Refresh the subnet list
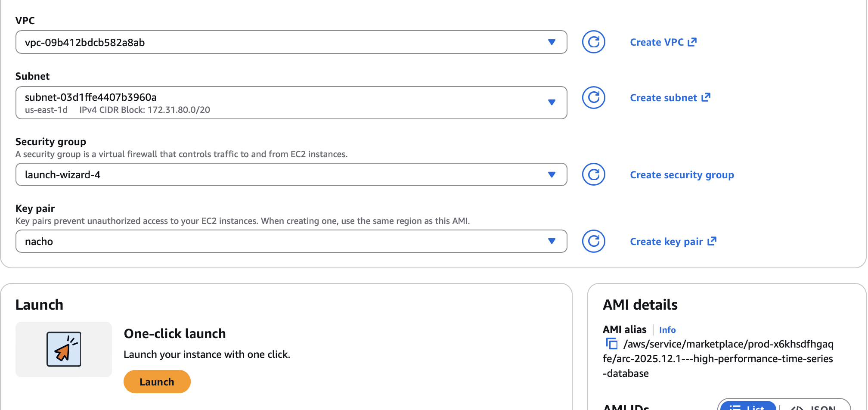This screenshot has height=410, width=868. click(593, 98)
